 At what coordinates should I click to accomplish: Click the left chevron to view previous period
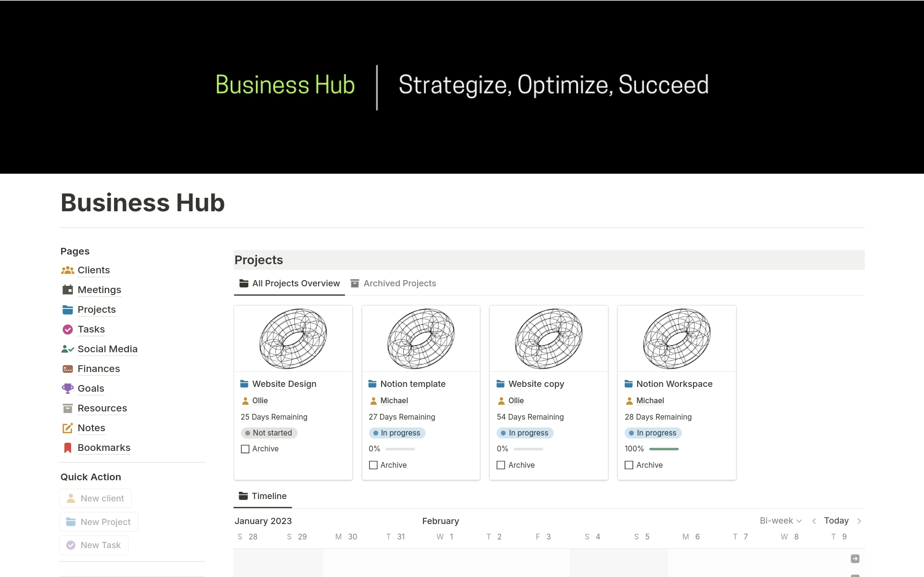pos(814,521)
